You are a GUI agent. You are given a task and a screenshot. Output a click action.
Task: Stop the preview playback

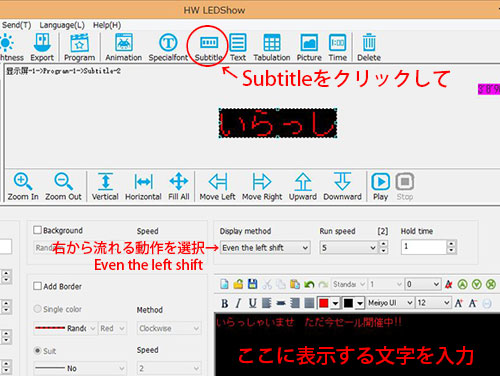click(x=405, y=186)
